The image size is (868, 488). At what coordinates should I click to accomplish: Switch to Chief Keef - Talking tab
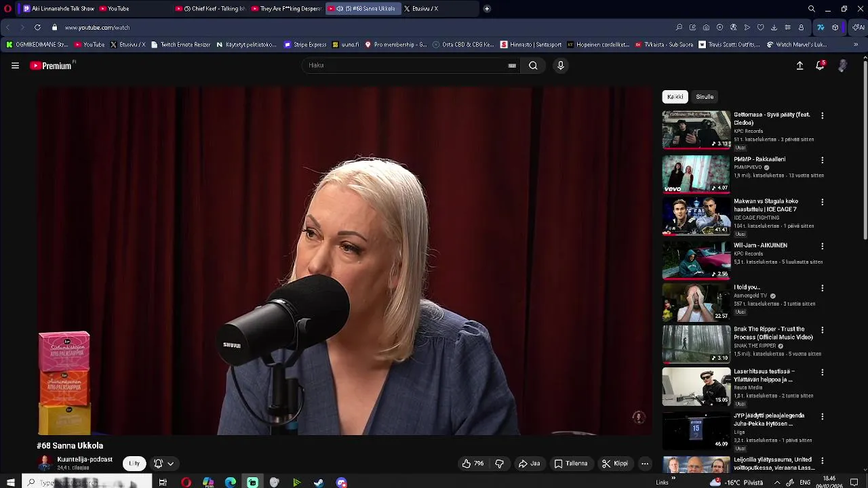point(210,9)
